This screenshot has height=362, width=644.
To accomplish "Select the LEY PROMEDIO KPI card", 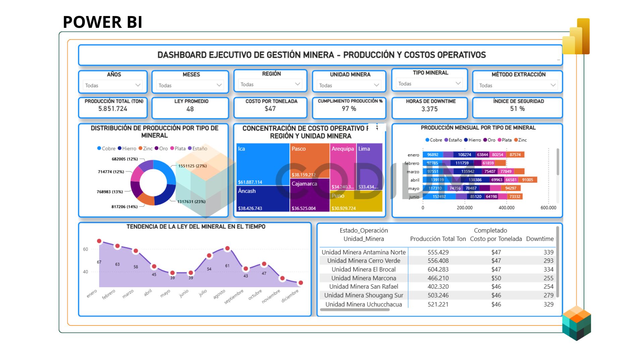I will [x=190, y=108].
